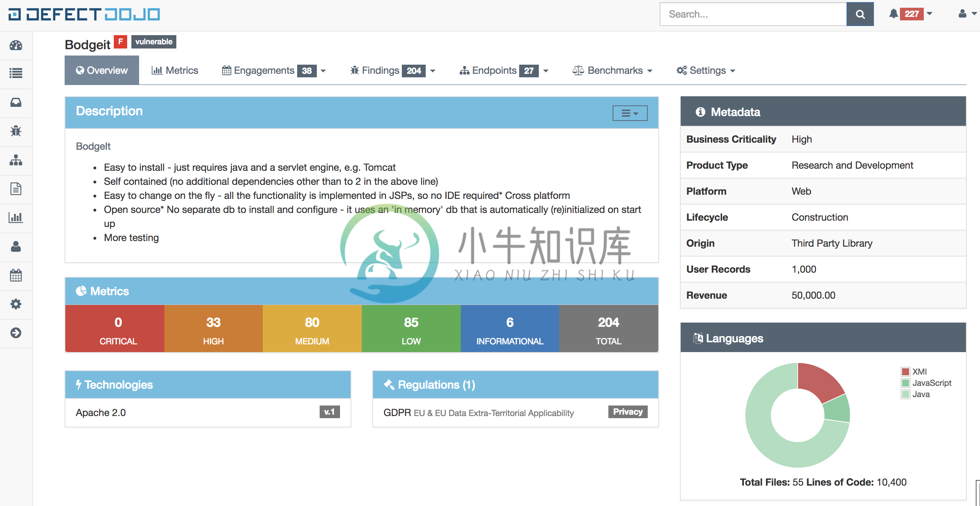Open the Description menu options

click(629, 113)
